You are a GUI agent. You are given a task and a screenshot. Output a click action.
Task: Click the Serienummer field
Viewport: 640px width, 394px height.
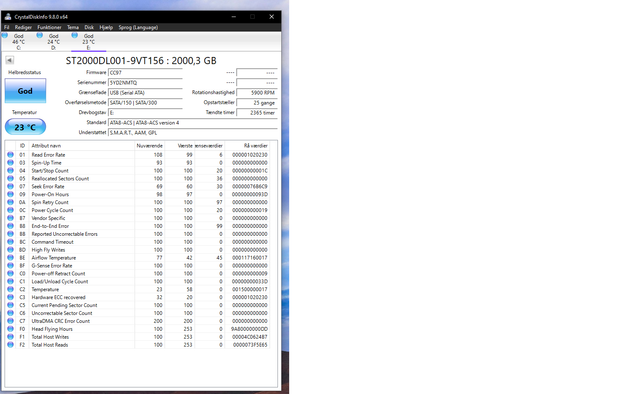(x=145, y=83)
